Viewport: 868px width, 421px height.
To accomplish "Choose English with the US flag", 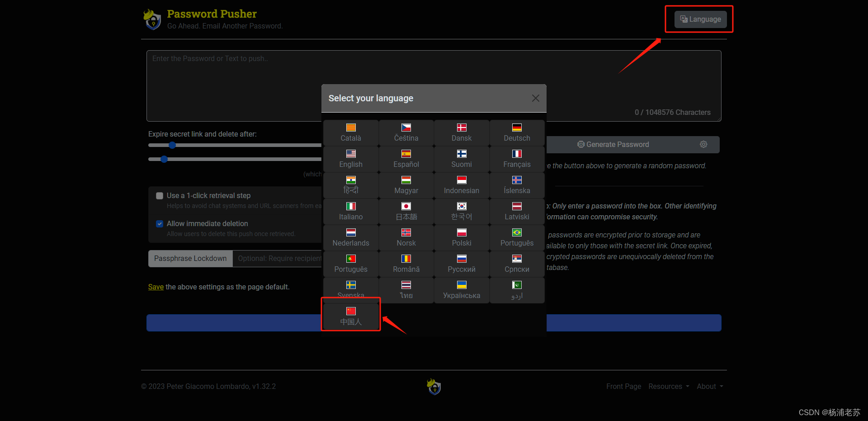I will tap(351, 159).
